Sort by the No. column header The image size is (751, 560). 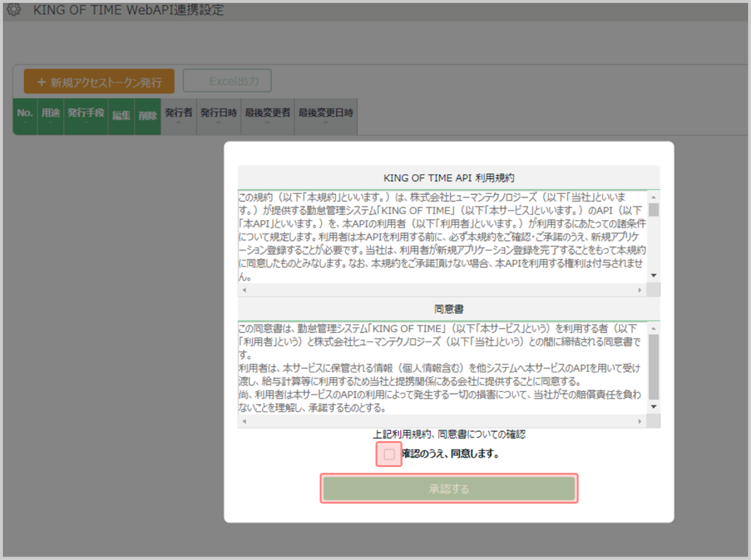coord(25,116)
